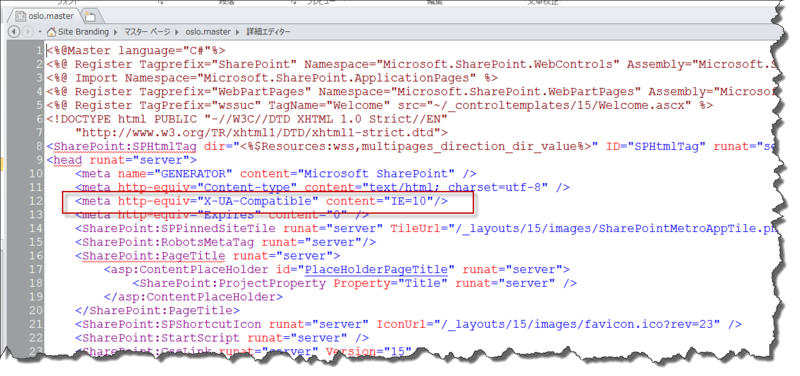This screenshot has height=376, width=800.
Task: Place cursor in '<%@Master language="C#"%>' line
Action: pos(136,51)
